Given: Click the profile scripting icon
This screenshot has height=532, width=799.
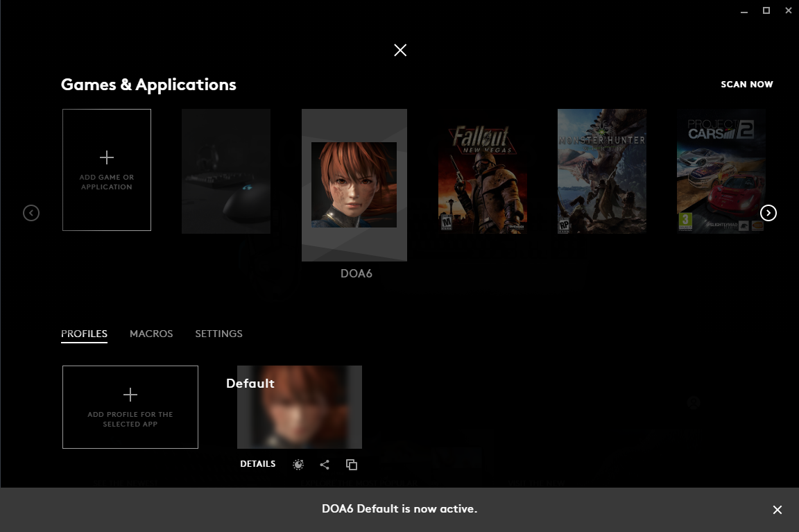Looking at the screenshot, I should click(298, 464).
